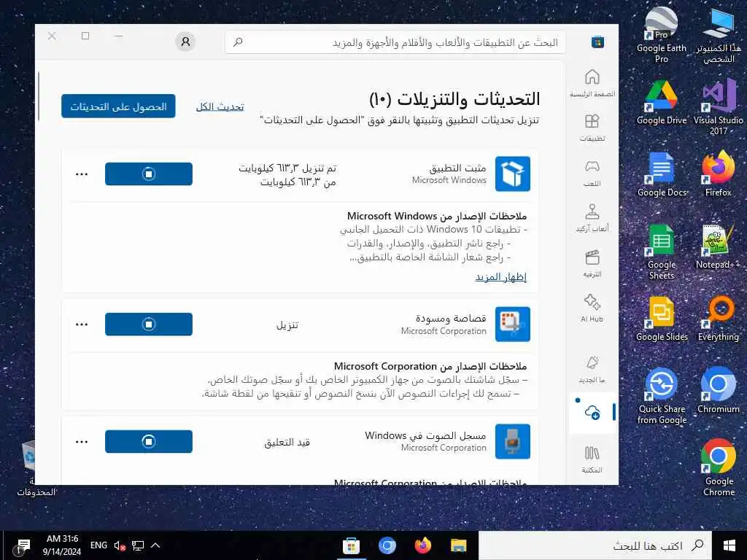
Task: Click the taskbar clock and date
Action: (x=62, y=545)
